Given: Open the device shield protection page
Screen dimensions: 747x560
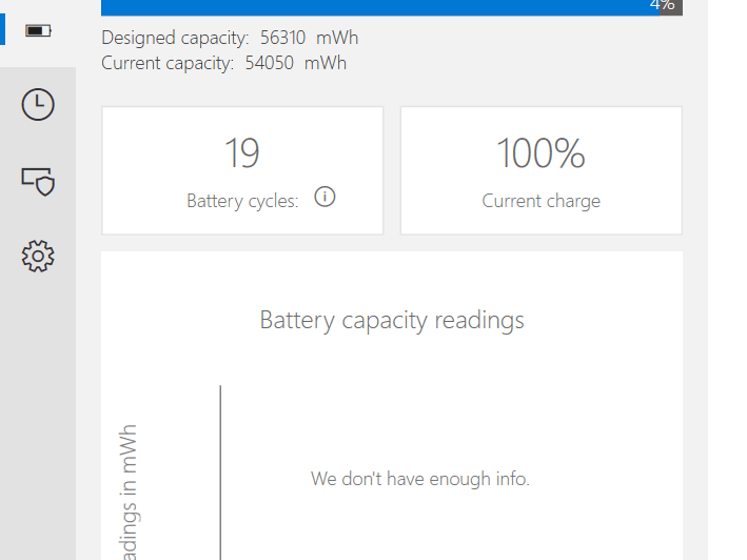Looking at the screenshot, I should pyautogui.click(x=38, y=182).
